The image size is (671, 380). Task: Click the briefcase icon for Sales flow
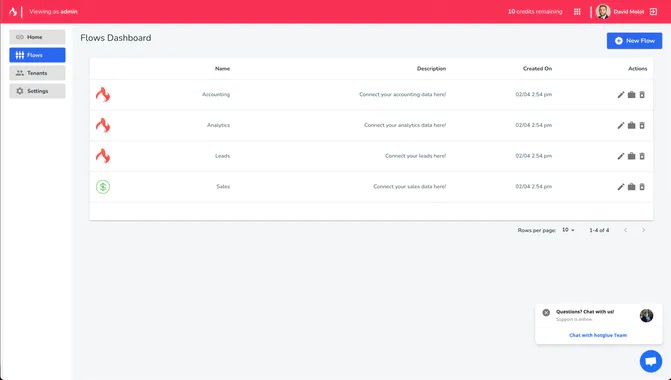(x=631, y=187)
